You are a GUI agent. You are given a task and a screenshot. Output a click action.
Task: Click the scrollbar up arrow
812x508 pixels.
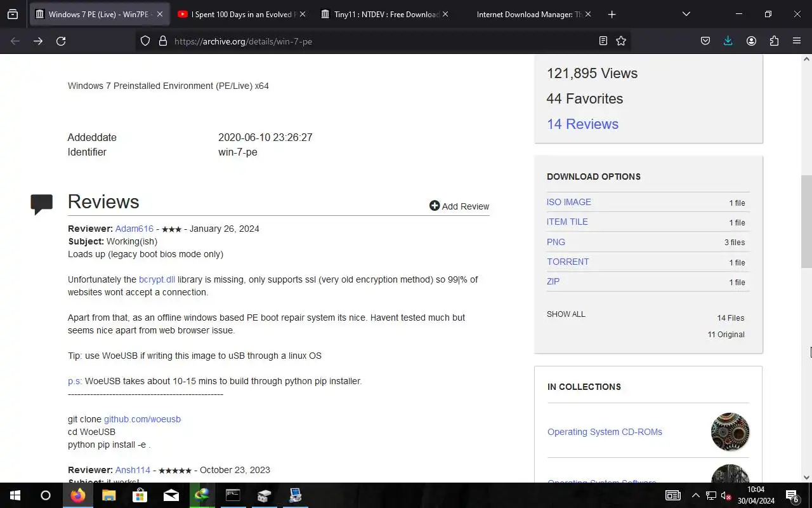click(x=807, y=59)
